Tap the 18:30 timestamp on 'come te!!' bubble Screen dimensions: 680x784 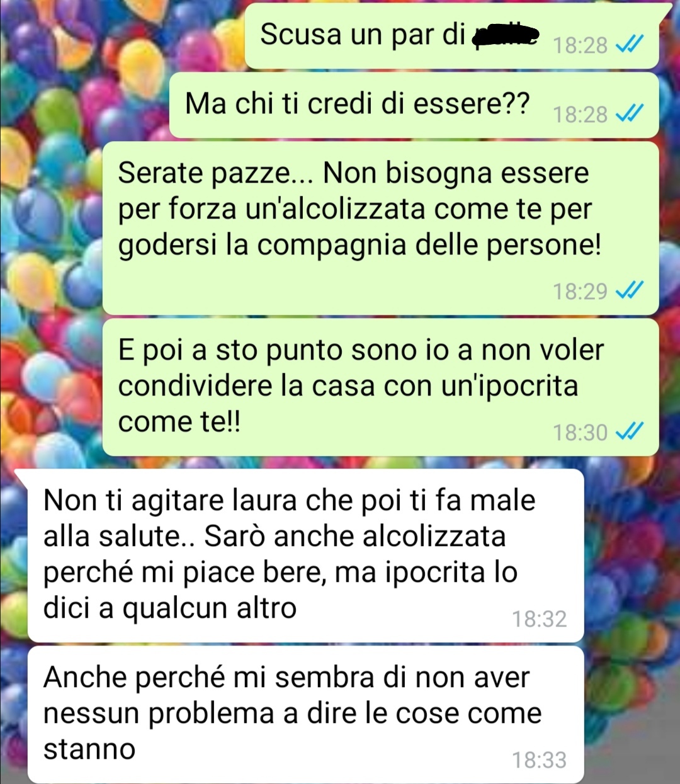pyautogui.click(x=580, y=433)
